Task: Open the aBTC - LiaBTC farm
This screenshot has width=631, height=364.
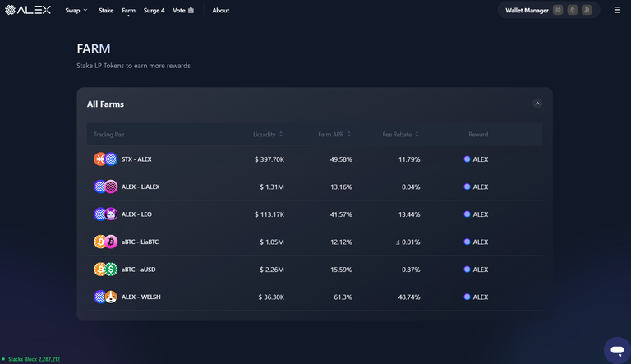Action: pyautogui.click(x=315, y=242)
